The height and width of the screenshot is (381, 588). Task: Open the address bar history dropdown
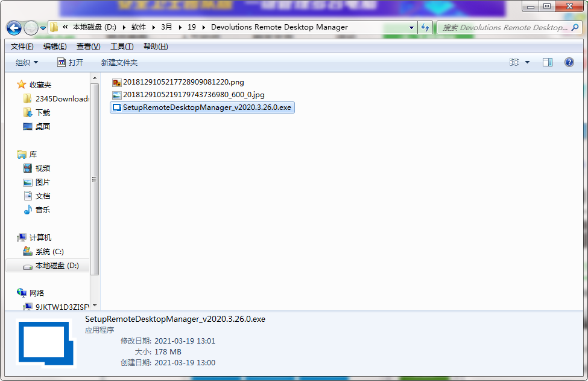point(411,28)
